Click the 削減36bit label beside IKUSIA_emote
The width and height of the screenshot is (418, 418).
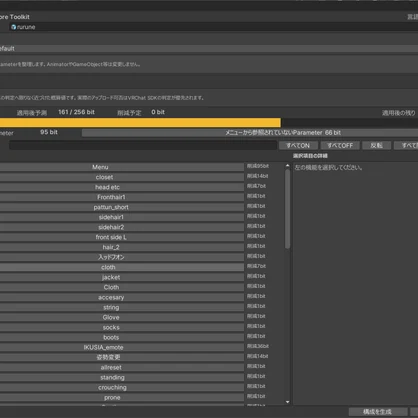click(x=258, y=346)
